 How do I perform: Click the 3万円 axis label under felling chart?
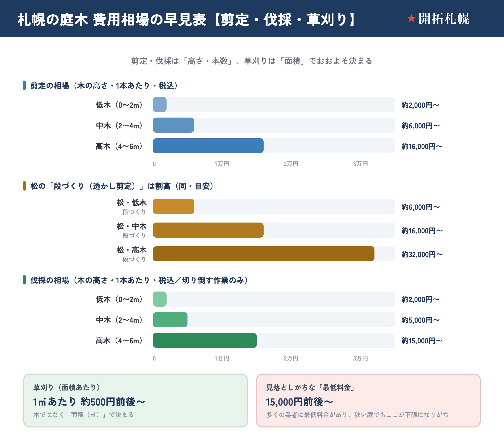pyautogui.click(x=360, y=358)
